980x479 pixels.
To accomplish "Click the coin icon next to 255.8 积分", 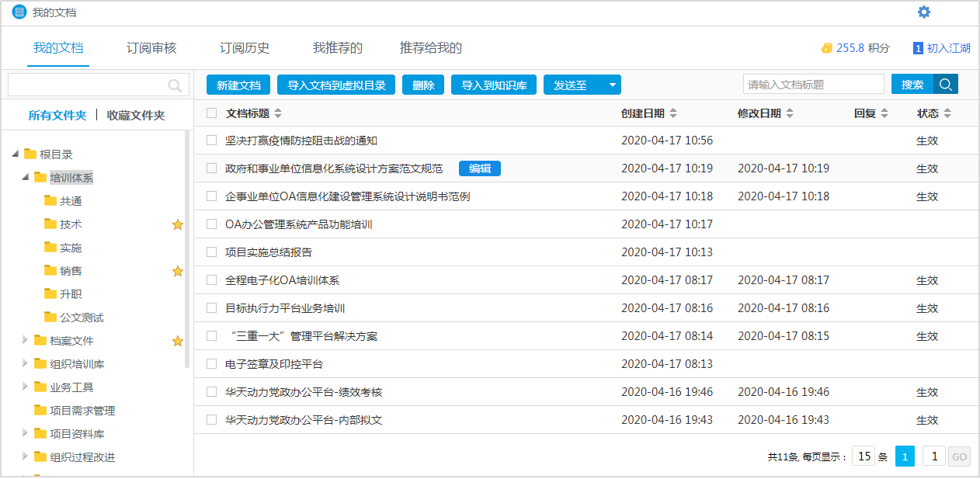I will pos(826,47).
